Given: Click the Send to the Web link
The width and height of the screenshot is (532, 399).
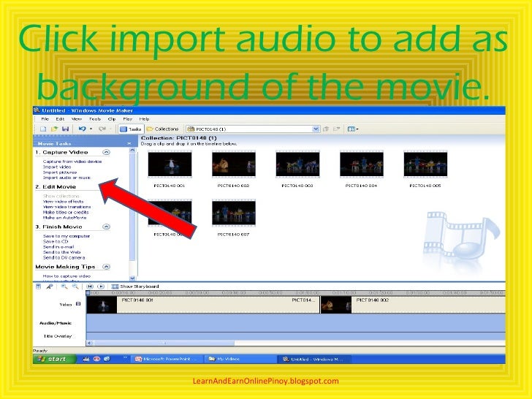Looking at the screenshot, I should click(x=61, y=252).
